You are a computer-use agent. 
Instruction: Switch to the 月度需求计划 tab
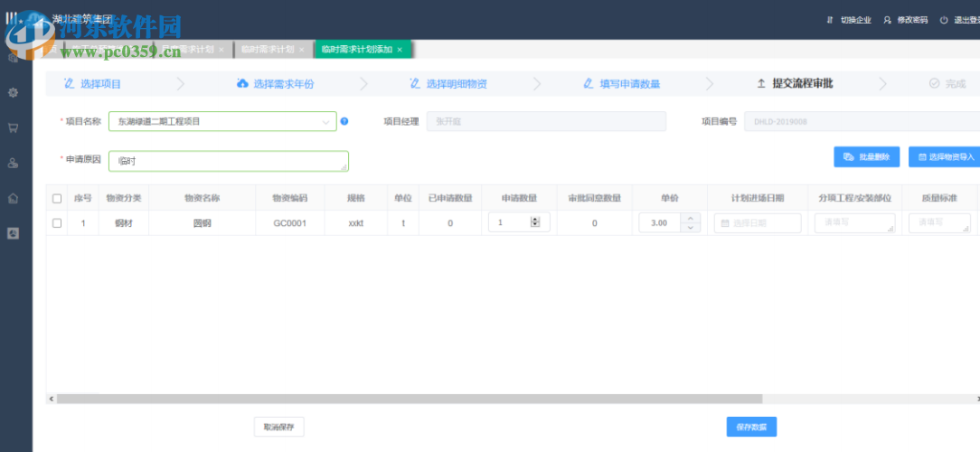(x=187, y=50)
